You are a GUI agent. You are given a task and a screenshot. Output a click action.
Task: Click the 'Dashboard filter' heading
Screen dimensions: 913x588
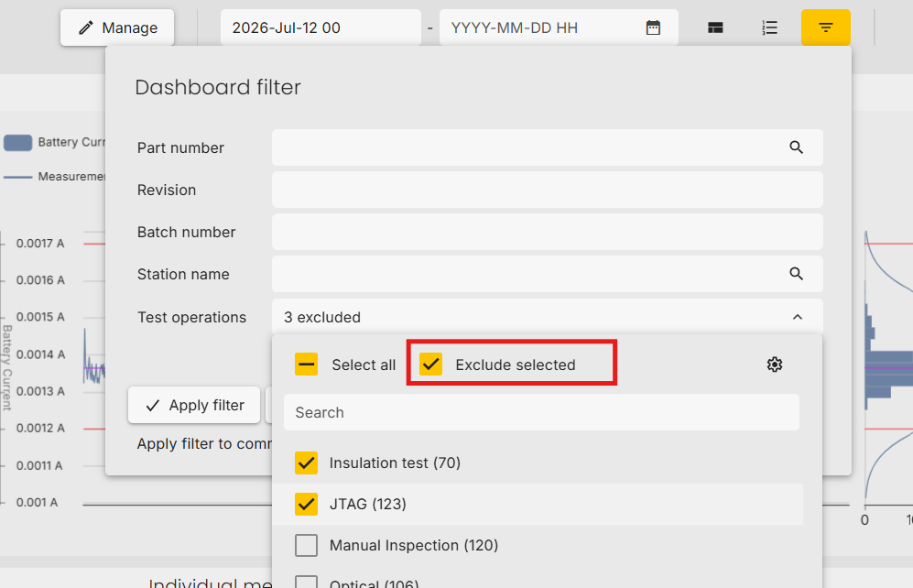[x=218, y=87]
